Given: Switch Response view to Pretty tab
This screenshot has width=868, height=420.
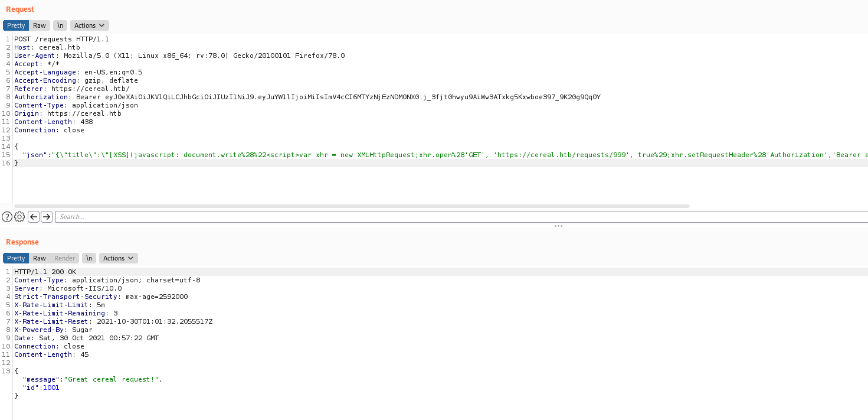Looking at the screenshot, I should (x=16, y=258).
